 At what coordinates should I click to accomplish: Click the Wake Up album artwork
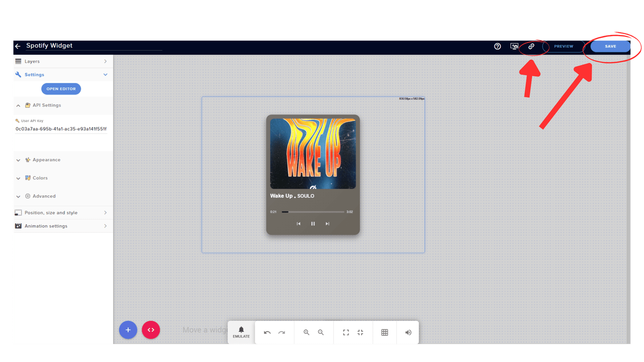point(313,154)
